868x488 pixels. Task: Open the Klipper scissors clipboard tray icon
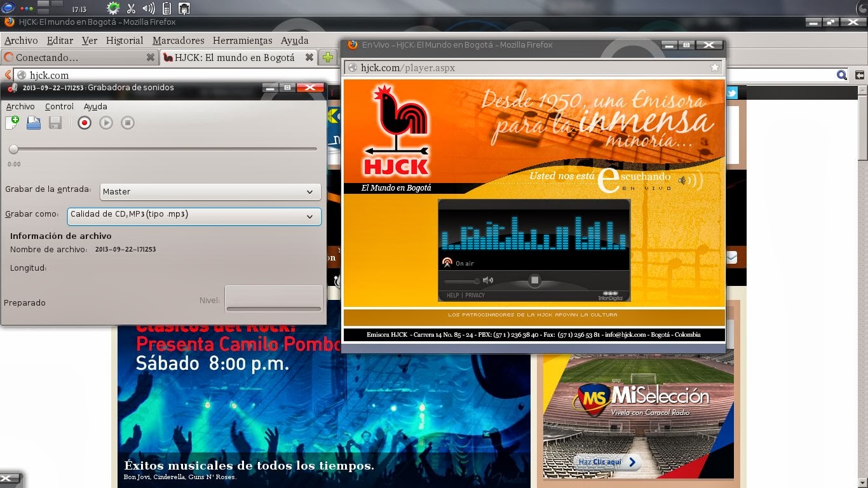tap(131, 8)
